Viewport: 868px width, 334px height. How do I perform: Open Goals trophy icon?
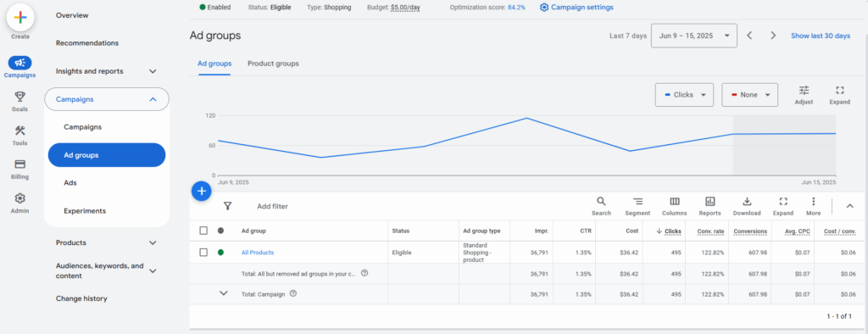coord(20,97)
